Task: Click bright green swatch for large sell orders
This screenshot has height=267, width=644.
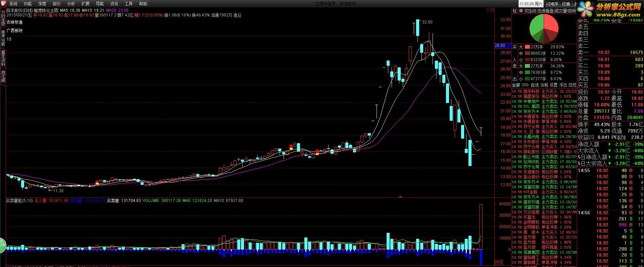Action: click(x=527, y=66)
